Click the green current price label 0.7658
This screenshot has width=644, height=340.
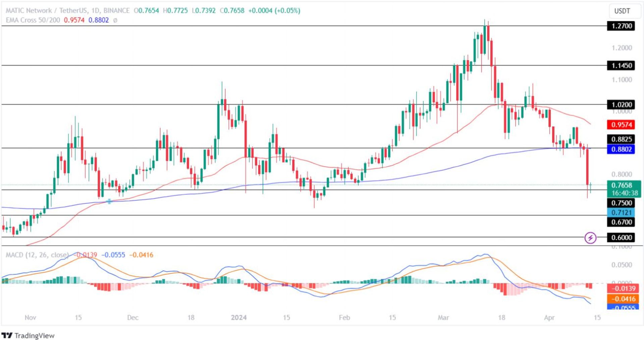click(x=622, y=185)
